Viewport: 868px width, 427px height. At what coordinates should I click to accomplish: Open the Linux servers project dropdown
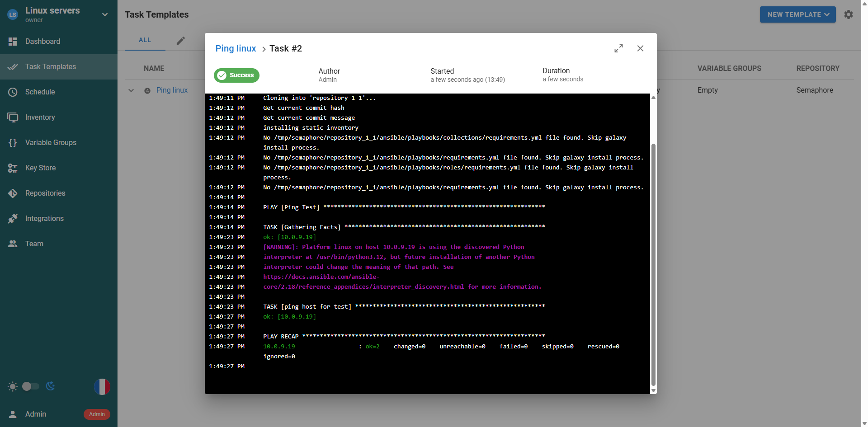104,14
